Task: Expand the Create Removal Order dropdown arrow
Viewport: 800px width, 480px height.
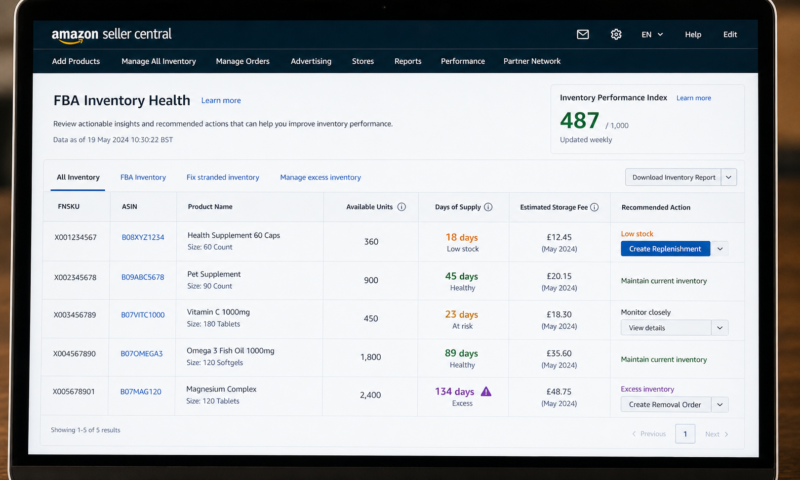Action: [720, 405]
